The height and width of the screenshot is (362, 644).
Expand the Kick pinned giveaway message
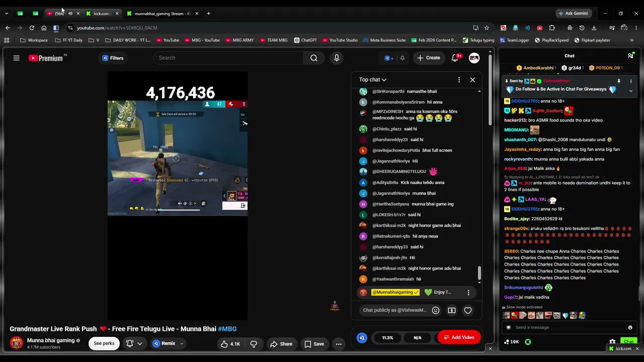tap(630, 90)
